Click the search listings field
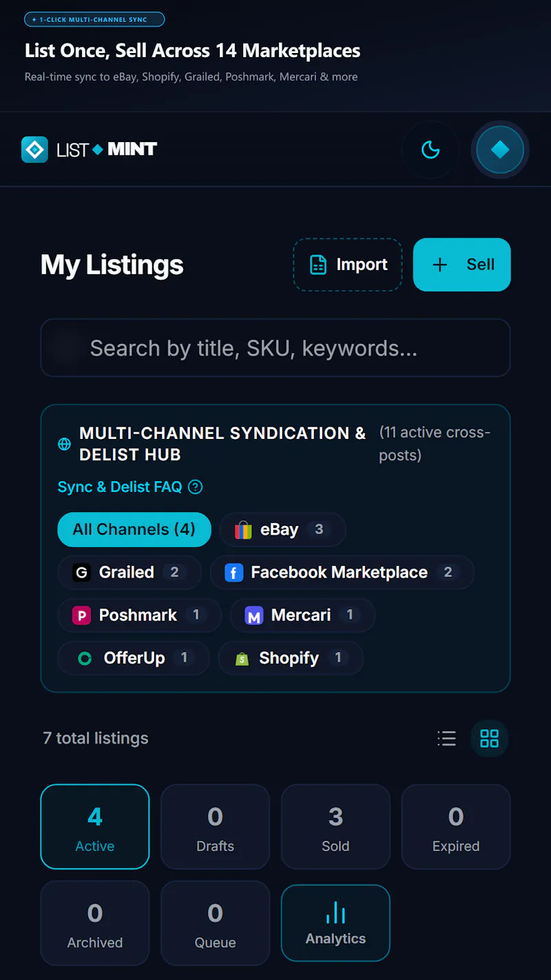 [275, 348]
